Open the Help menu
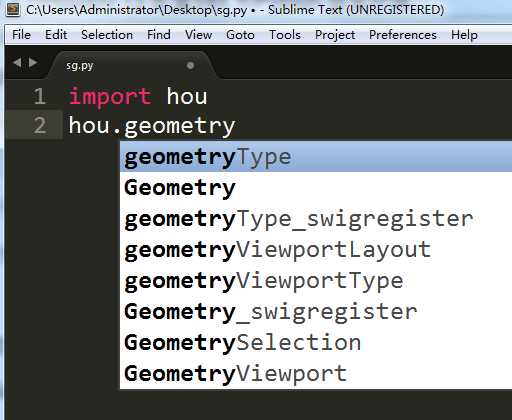Viewport: 512px width, 420px height. (464, 35)
